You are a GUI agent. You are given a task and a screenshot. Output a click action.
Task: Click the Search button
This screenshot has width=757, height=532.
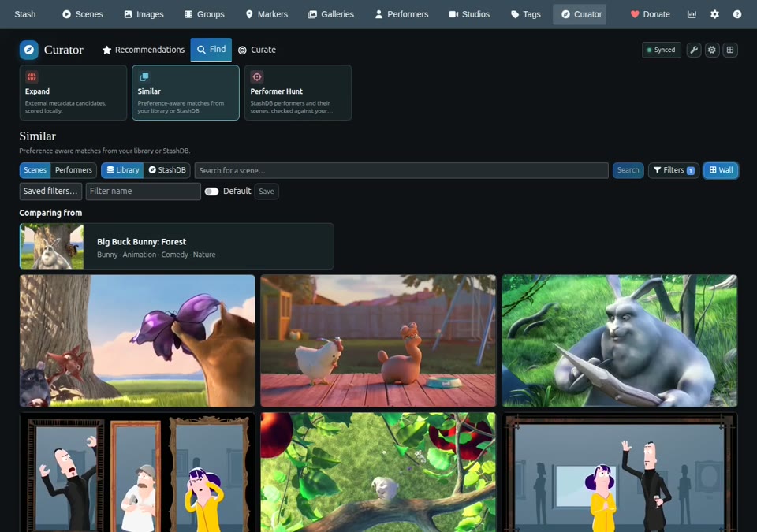pyautogui.click(x=628, y=170)
